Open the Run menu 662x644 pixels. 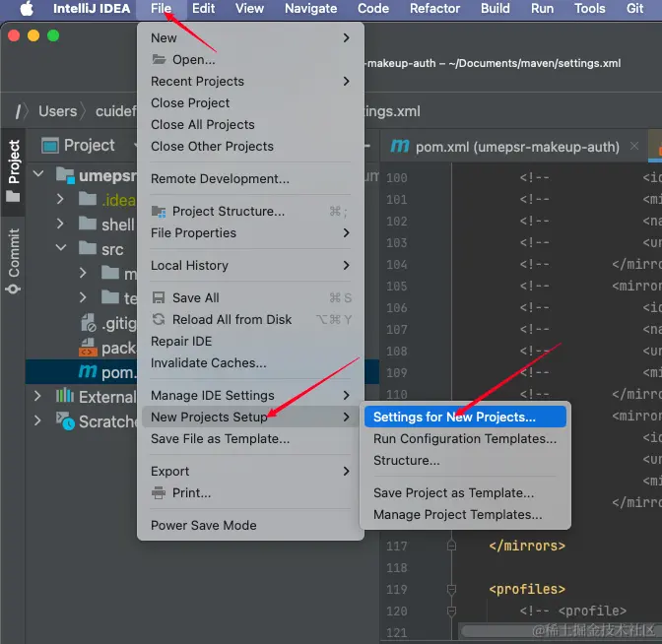pos(542,9)
